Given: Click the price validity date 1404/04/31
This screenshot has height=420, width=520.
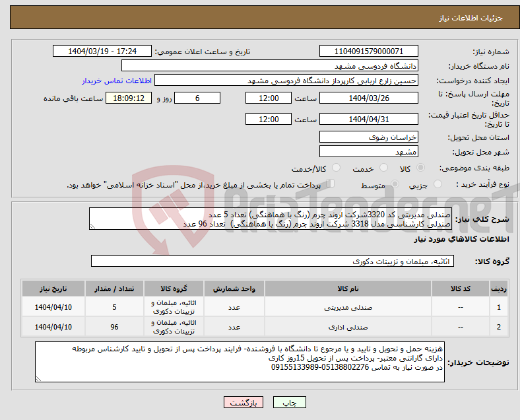Looking at the screenshot, I should tap(368, 119).
